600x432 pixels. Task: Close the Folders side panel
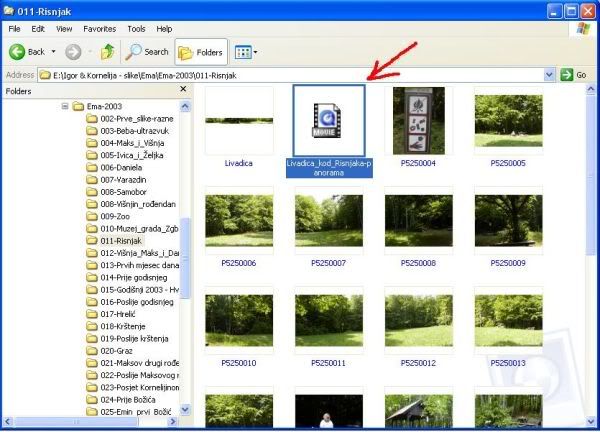[x=183, y=89]
